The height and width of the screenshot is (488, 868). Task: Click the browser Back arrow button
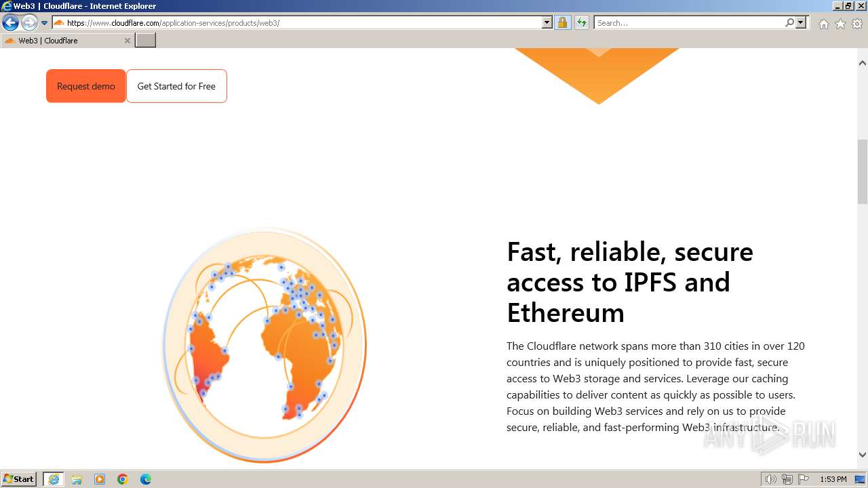[10, 23]
